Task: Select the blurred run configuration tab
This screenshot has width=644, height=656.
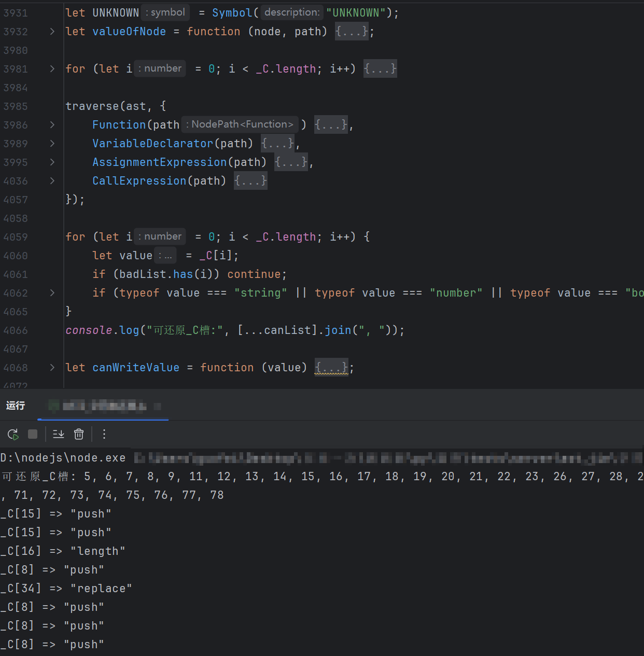Action: pos(104,406)
